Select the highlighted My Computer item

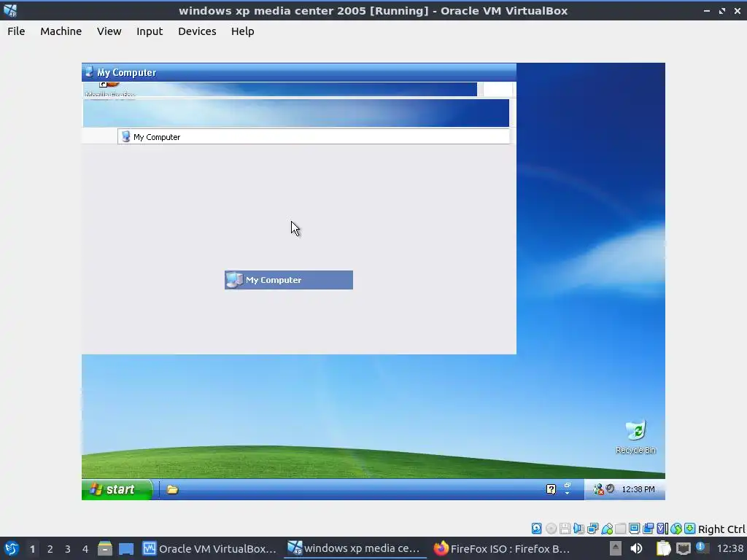(289, 280)
